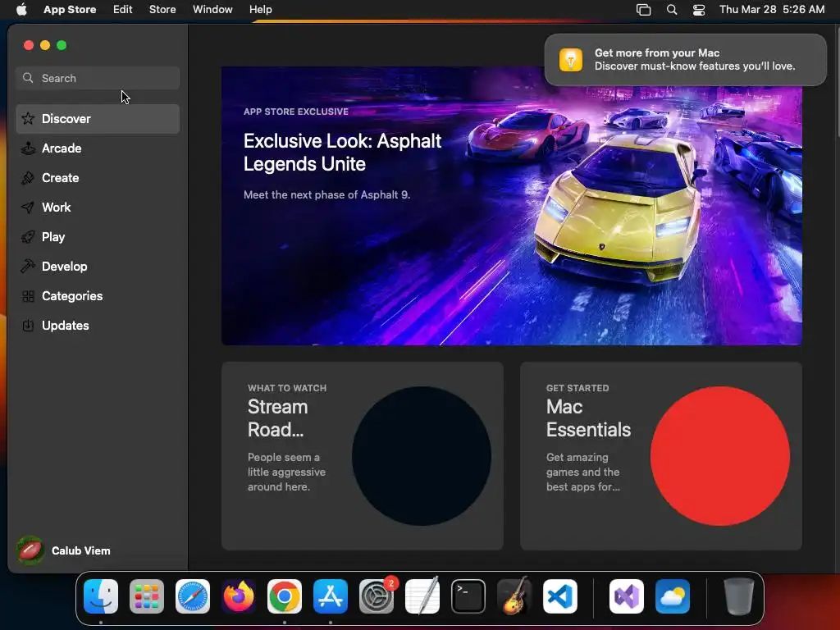Screen dimensions: 840x630
Task: Click the Play rocket icon
Action: 28,237
